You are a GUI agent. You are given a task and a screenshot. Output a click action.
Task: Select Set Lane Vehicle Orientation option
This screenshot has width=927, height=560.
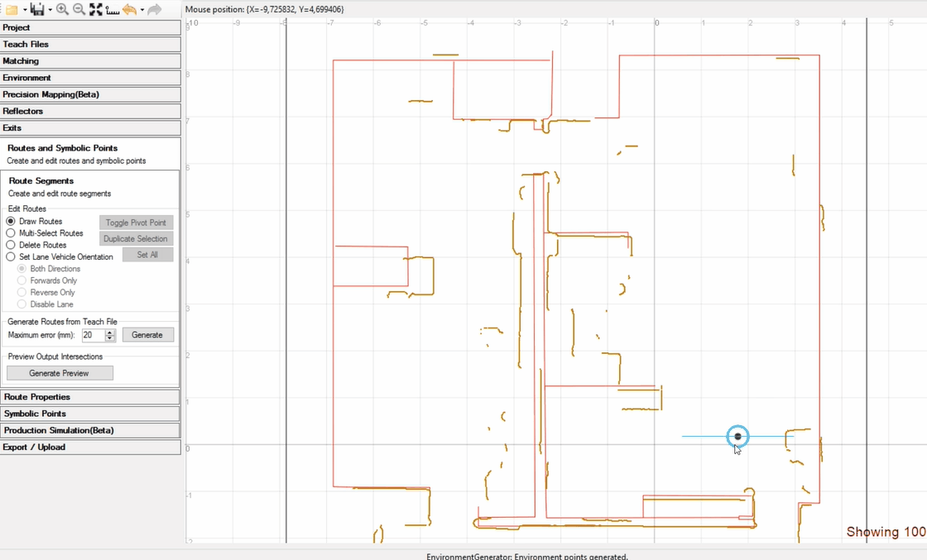click(x=11, y=256)
